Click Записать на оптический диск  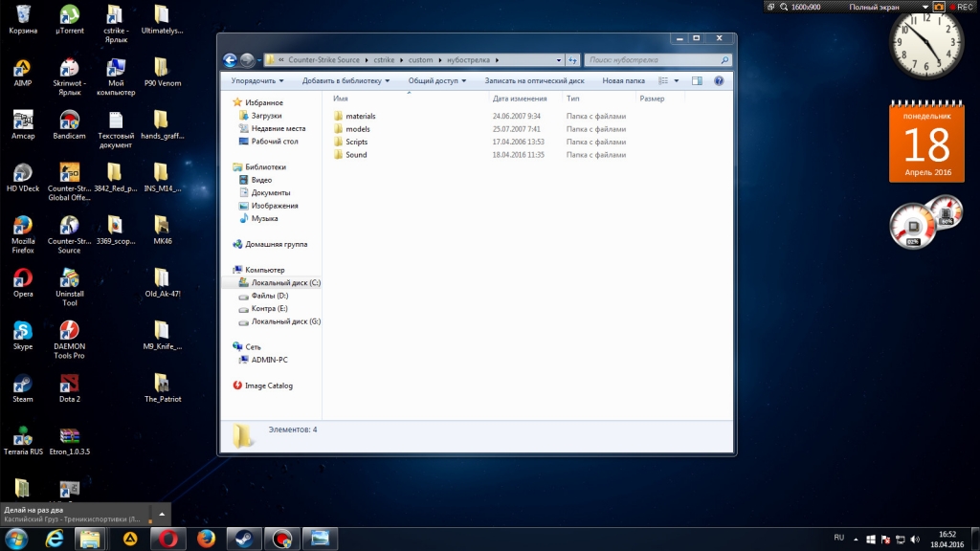[x=534, y=81]
